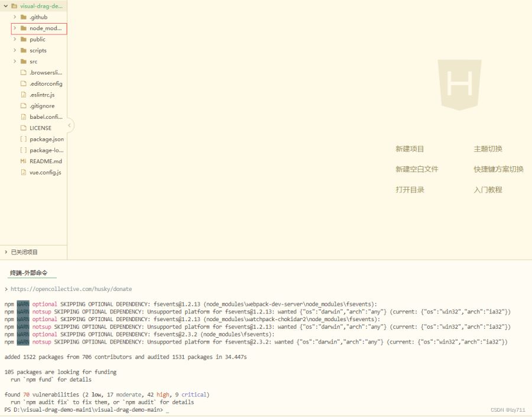Collapse the visual-drag-demo root project
This screenshot has width=532, height=417.
6,6
